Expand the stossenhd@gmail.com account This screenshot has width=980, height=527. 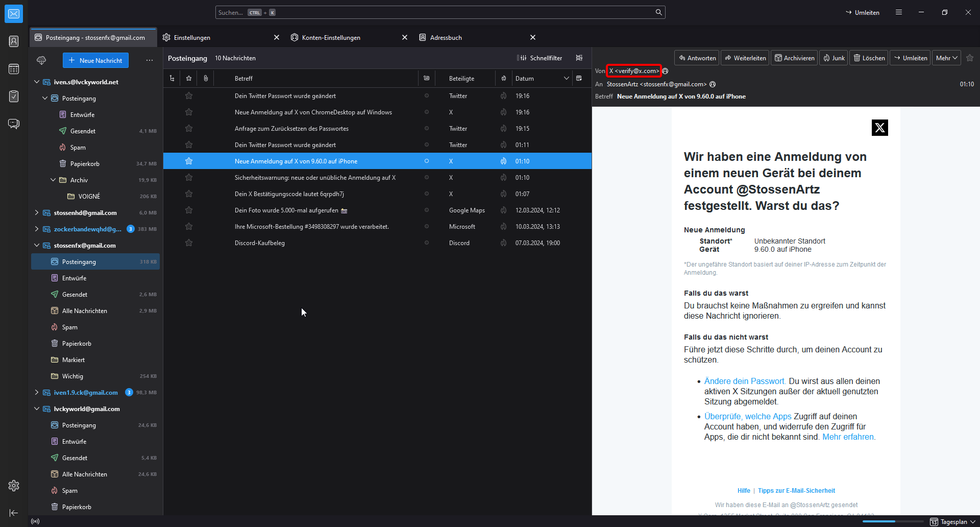[37, 213]
